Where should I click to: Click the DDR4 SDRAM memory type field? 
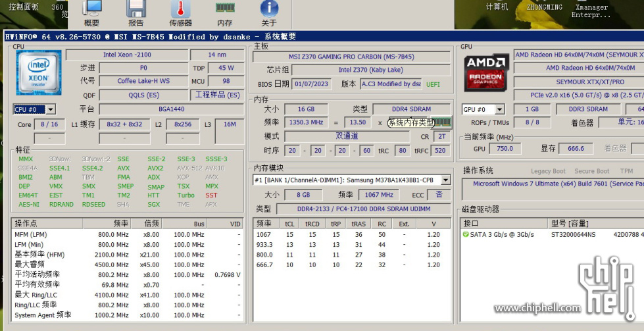click(x=411, y=109)
